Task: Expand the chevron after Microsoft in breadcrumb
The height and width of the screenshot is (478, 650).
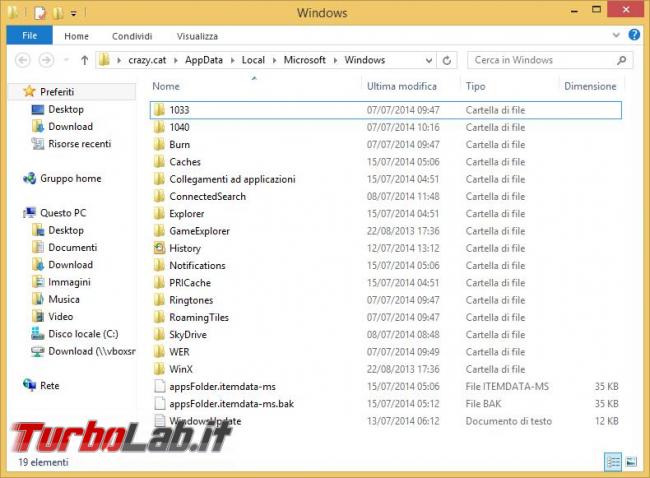Action: coord(335,61)
